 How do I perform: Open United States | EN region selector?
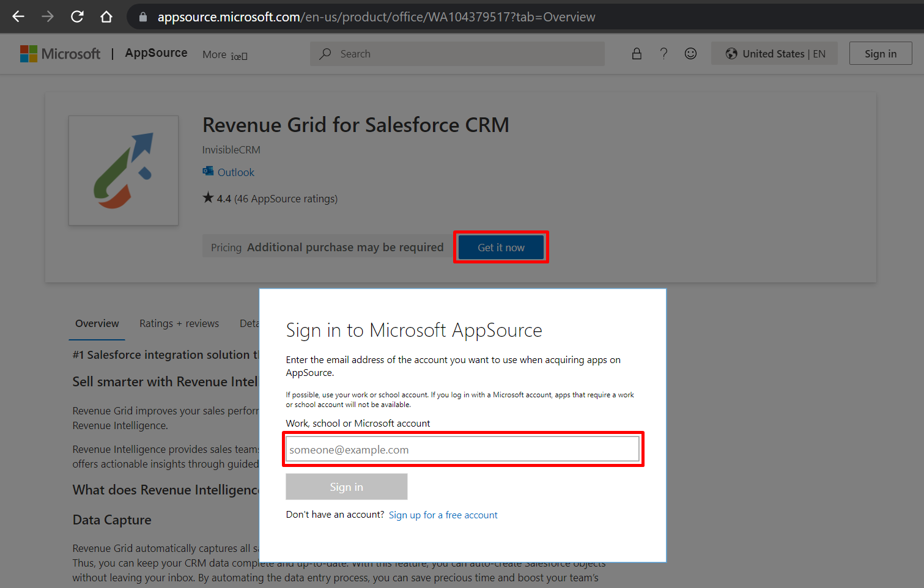click(x=774, y=54)
